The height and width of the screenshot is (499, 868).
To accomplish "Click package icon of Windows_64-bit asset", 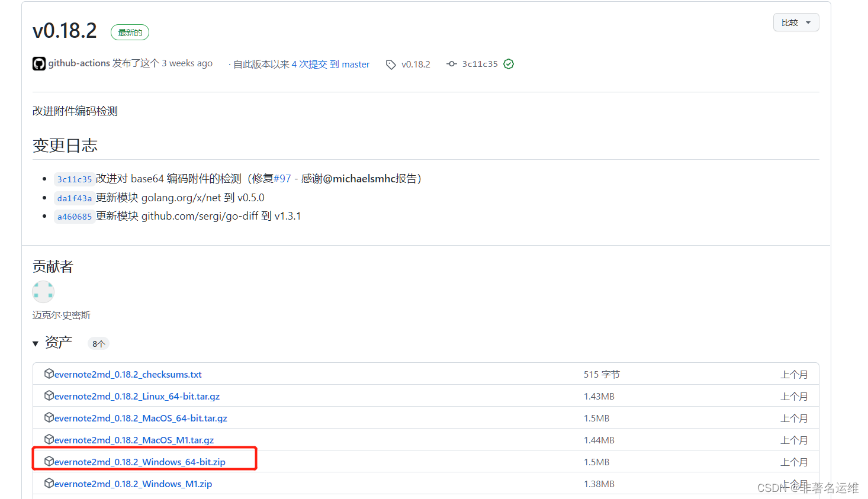I will coord(49,461).
